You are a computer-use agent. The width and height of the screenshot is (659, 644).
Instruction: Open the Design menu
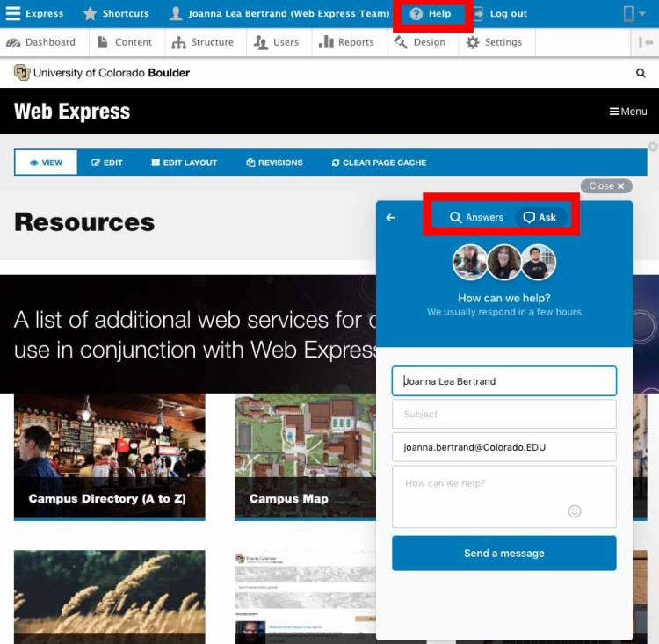tap(419, 42)
